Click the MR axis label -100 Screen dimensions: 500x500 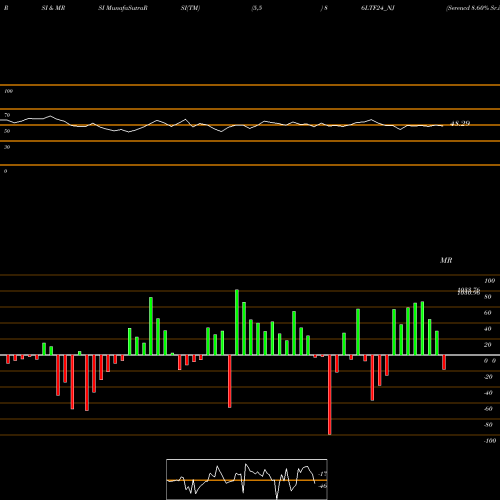coord(490,441)
